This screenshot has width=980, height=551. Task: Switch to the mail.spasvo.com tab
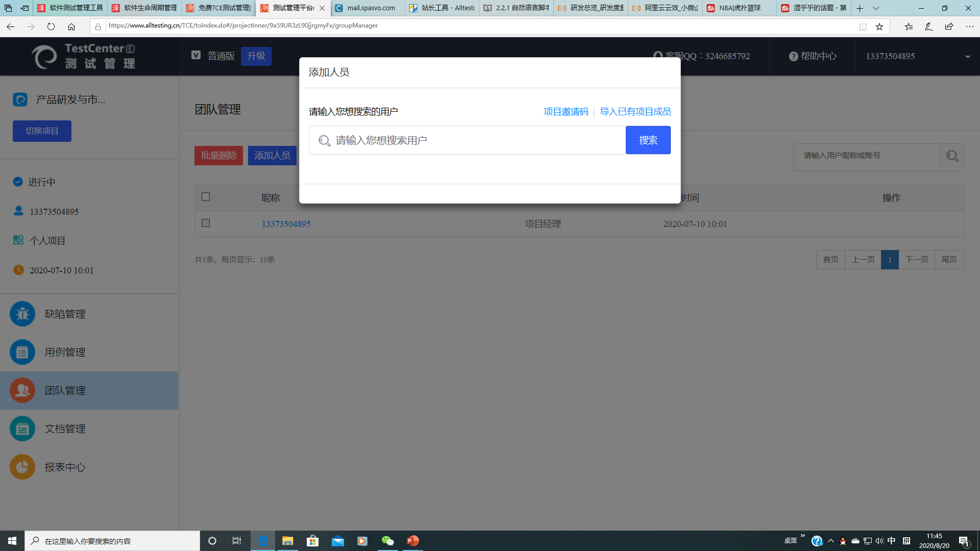pos(366,8)
